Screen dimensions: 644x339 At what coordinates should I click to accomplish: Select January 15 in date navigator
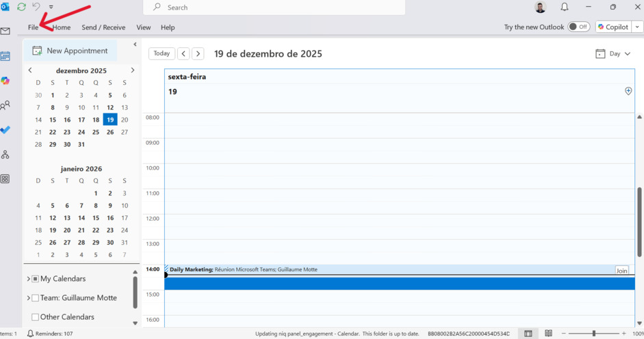coord(96,218)
